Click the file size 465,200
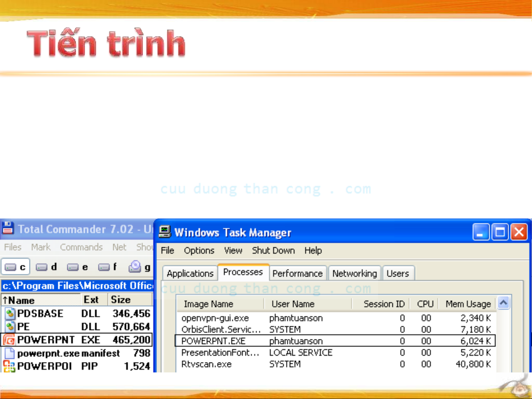The height and width of the screenshot is (399, 532). 131,340
